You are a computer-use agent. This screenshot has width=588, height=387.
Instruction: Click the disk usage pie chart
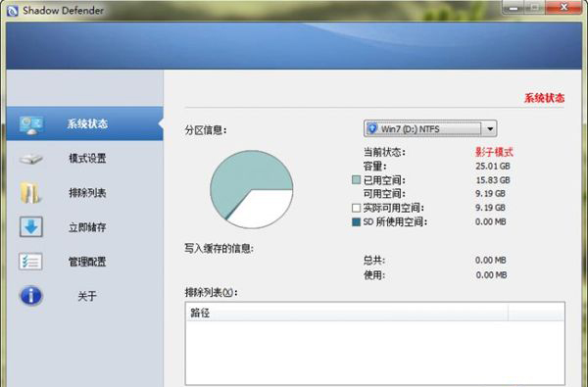(x=251, y=189)
